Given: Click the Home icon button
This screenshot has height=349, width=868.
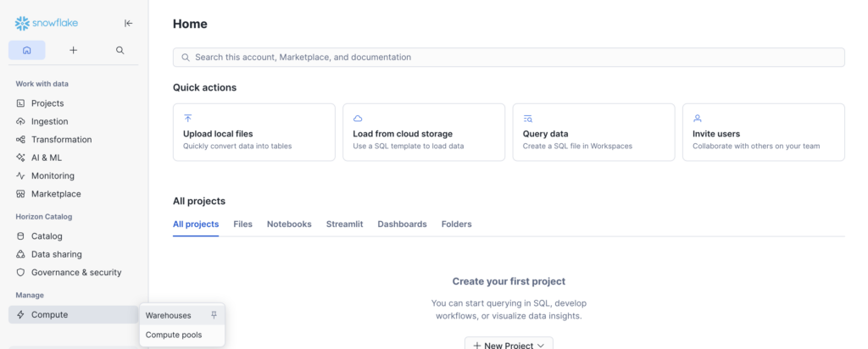Looking at the screenshot, I should 27,50.
